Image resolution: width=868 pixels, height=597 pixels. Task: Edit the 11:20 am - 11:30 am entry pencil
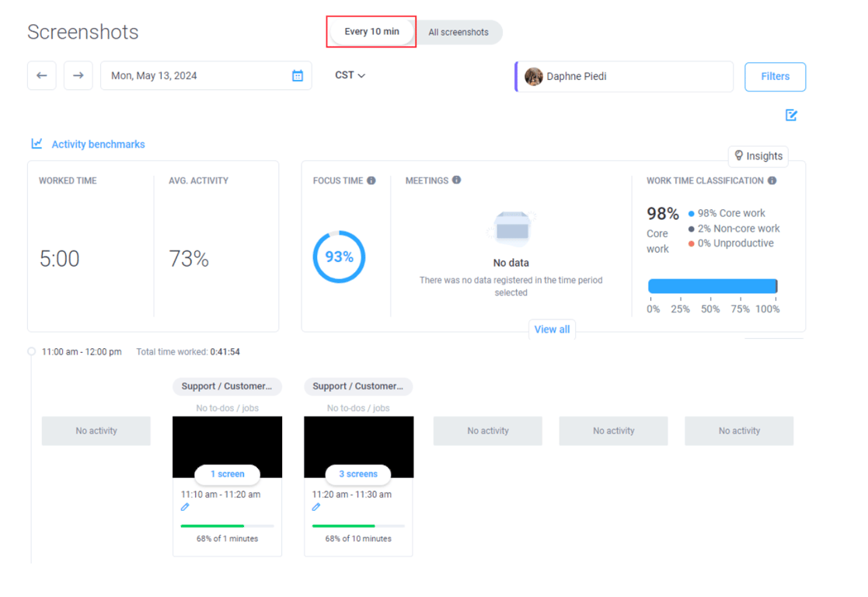[316, 507]
